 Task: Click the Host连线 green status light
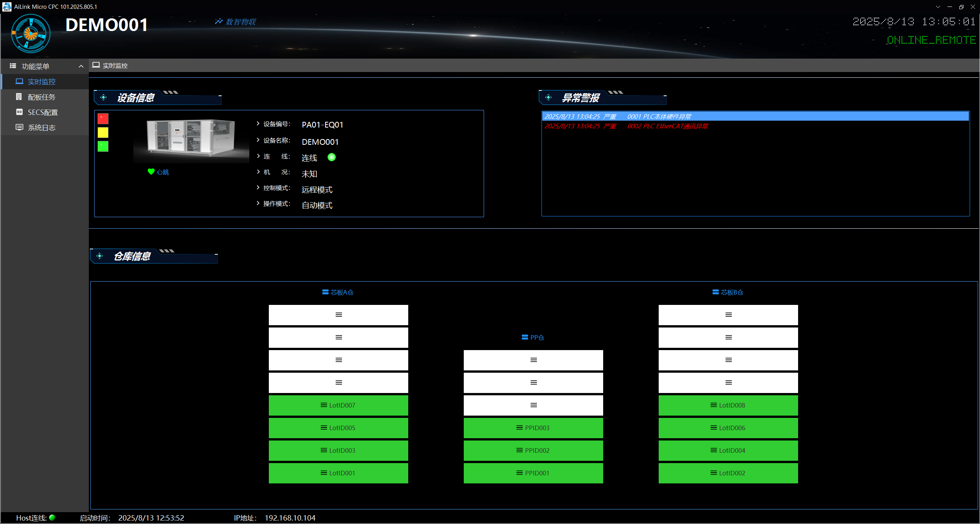coord(52,517)
